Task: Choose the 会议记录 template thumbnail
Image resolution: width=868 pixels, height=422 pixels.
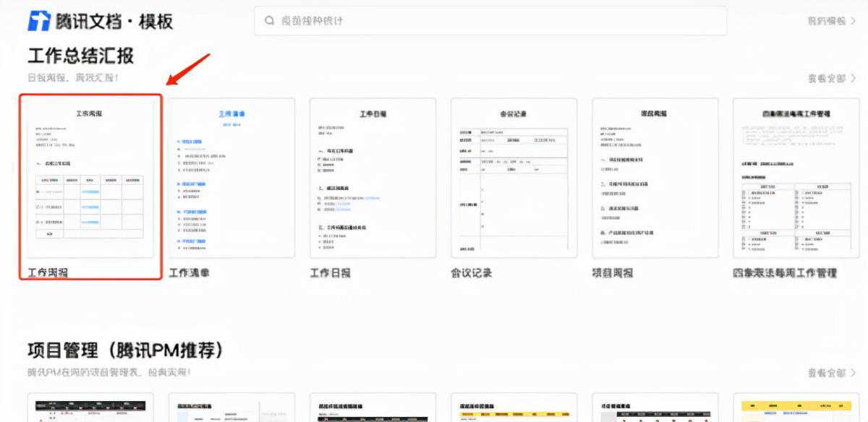Action: click(514, 178)
